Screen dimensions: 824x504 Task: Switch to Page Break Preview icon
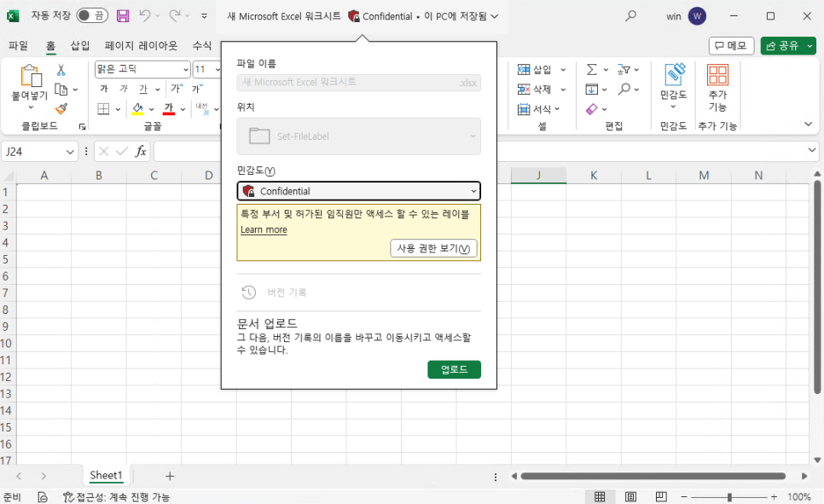tap(661, 496)
